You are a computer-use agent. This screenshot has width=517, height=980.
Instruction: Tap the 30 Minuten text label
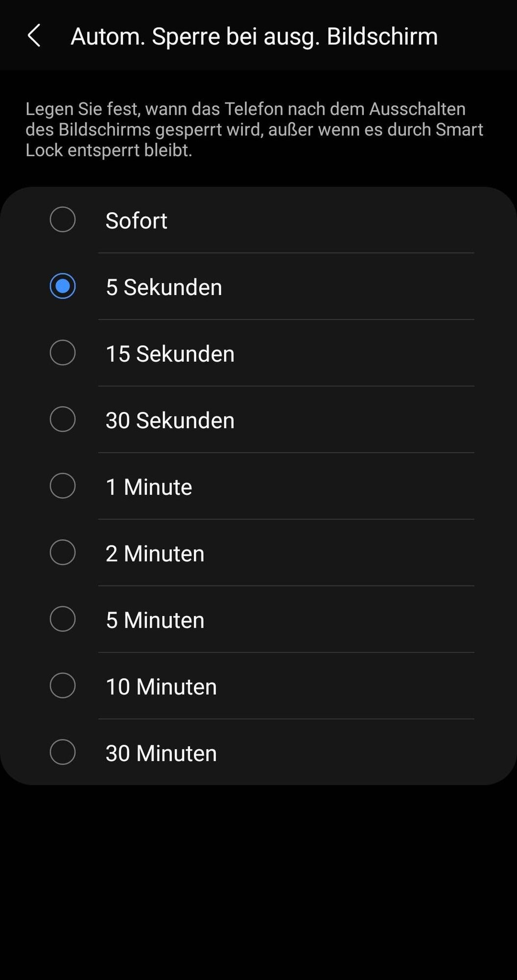(161, 754)
